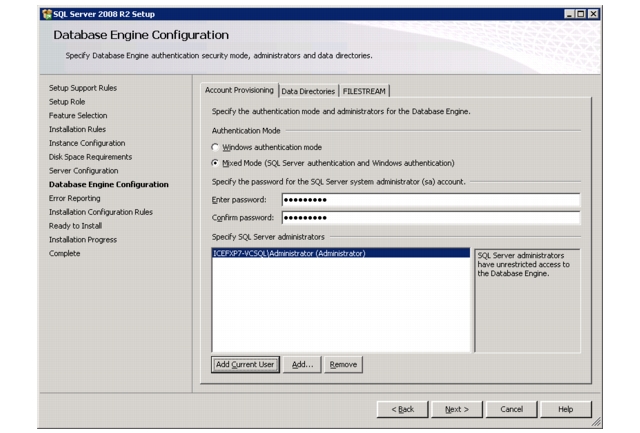Select Windows authentication mode radio button

(x=215, y=147)
